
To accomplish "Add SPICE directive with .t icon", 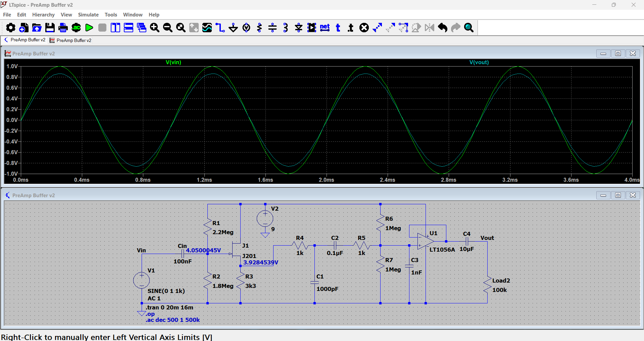I will [351, 28].
